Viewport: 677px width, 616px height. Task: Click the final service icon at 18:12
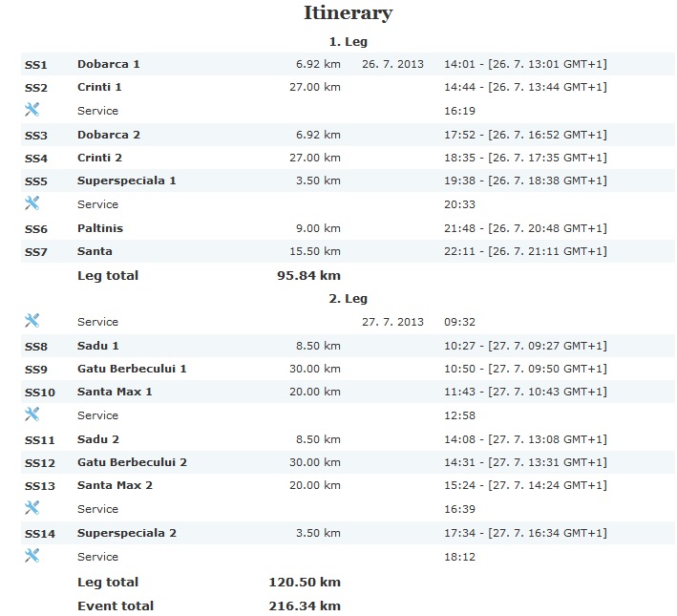32,556
